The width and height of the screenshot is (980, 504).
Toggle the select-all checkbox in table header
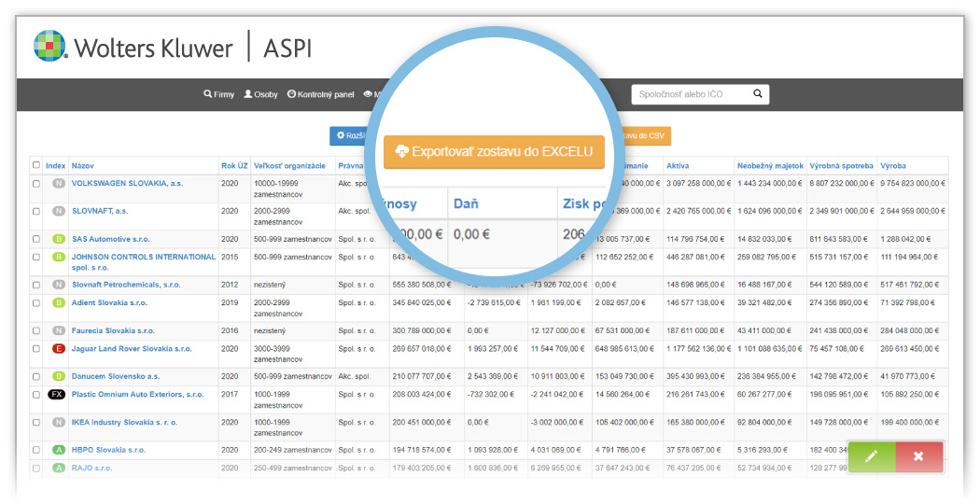click(36, 165)
